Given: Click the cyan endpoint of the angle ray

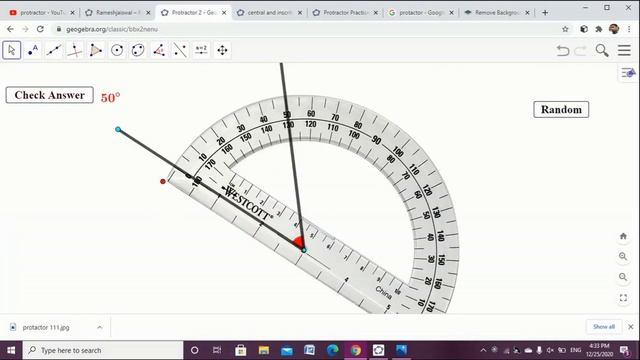Looking at the screenshot, I should (118, 129).
